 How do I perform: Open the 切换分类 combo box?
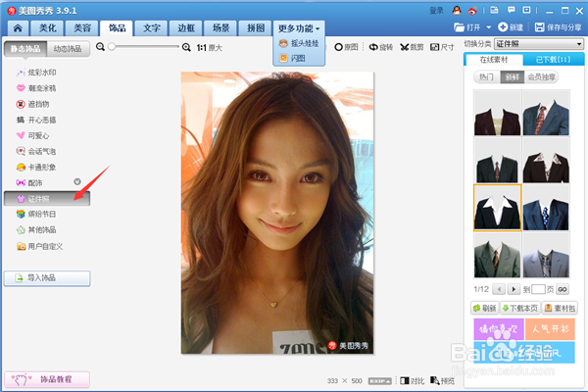point(539,44)
